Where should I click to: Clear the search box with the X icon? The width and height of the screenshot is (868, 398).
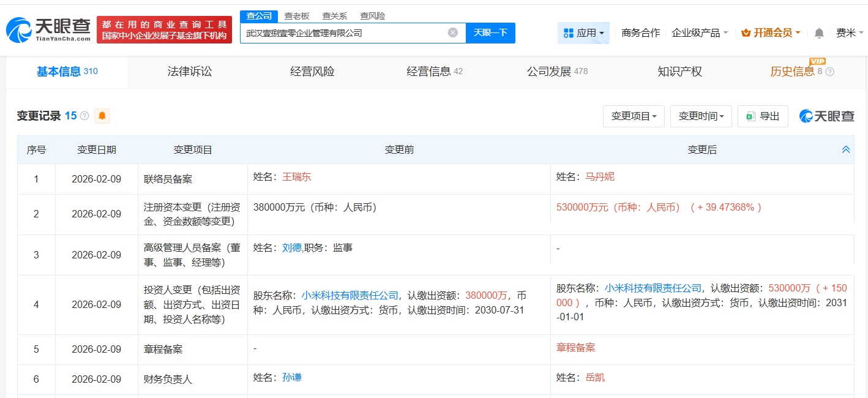pyautogui.click(x=452, y=32)
